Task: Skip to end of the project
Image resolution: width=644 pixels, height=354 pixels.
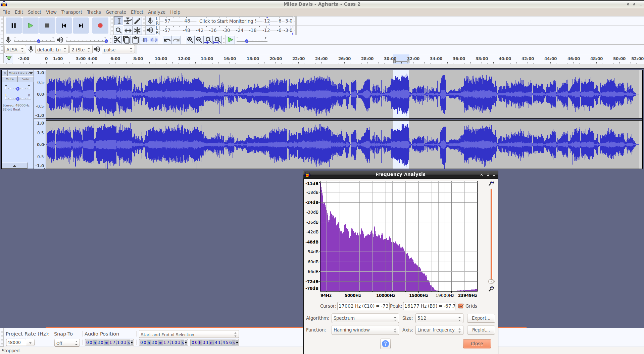Action: (81, 26)
